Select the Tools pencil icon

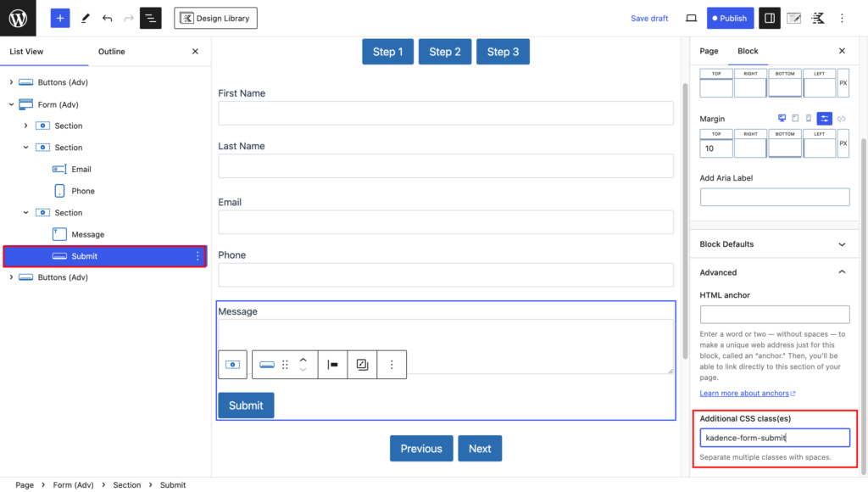85,18
